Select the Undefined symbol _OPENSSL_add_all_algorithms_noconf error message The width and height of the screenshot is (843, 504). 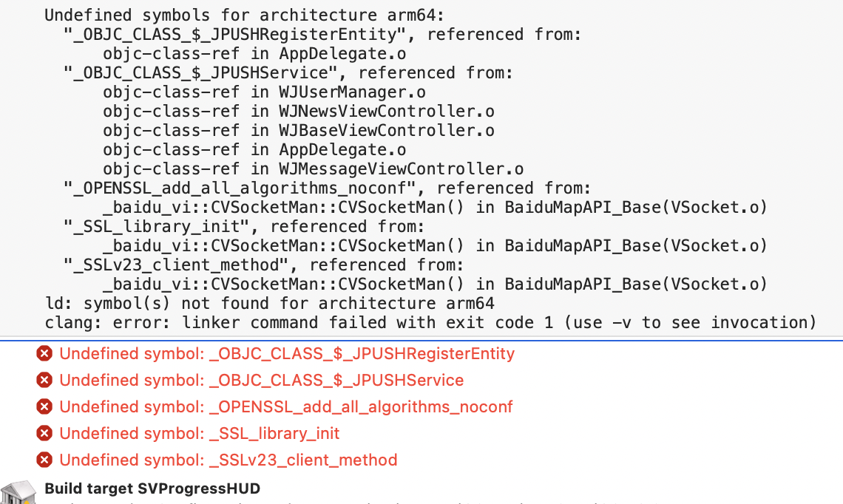(x=286, y=407)
